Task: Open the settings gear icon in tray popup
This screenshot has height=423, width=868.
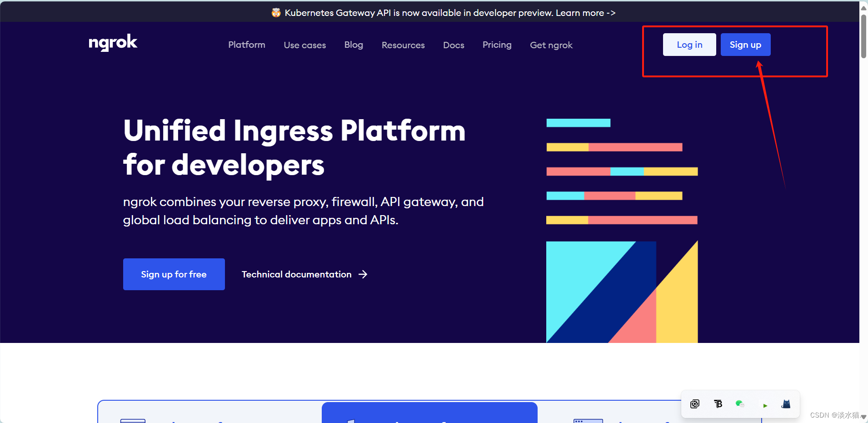Action: (x=695, y=404)
